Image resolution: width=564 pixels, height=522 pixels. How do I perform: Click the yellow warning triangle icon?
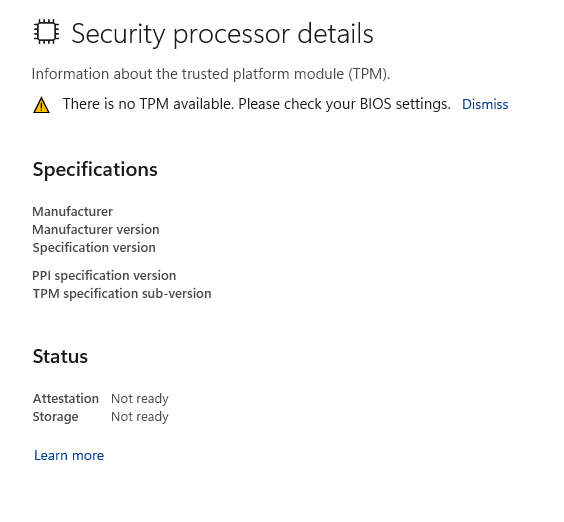pos(41,105)
